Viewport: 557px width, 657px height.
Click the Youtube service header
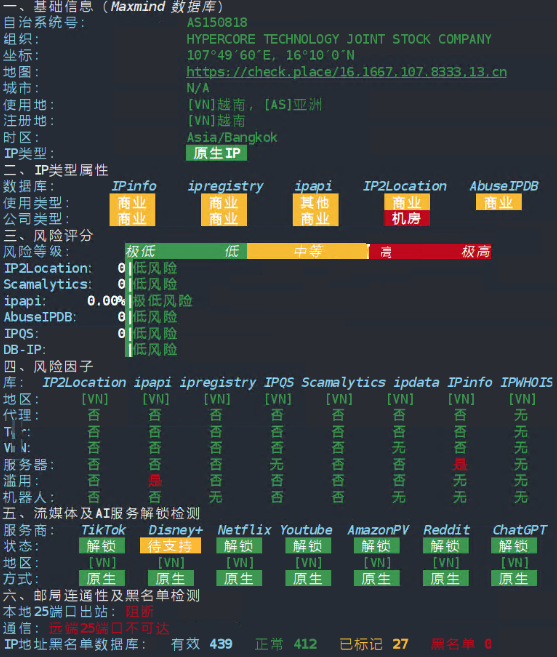click(x=306, y=530)
